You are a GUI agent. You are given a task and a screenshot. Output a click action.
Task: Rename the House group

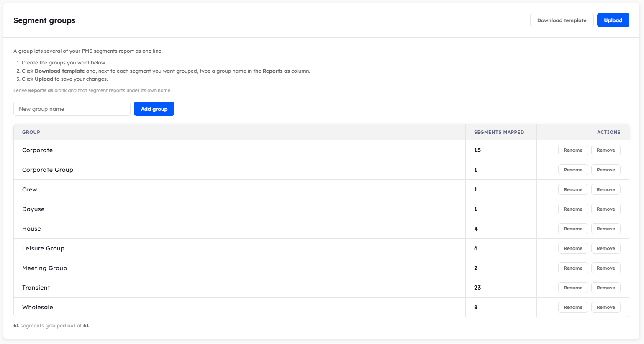tap(573, 229)
